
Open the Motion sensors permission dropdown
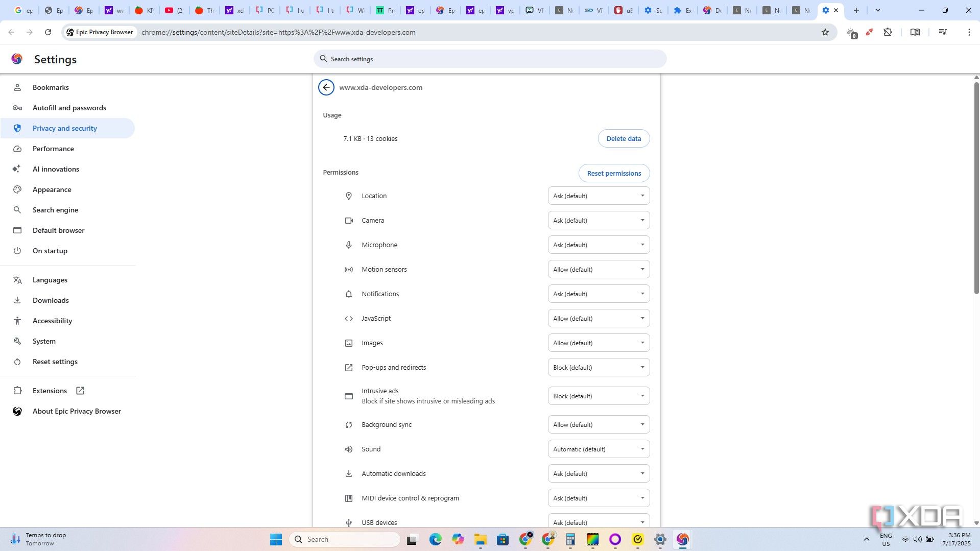pyautogui.click(x=599, y=269)
